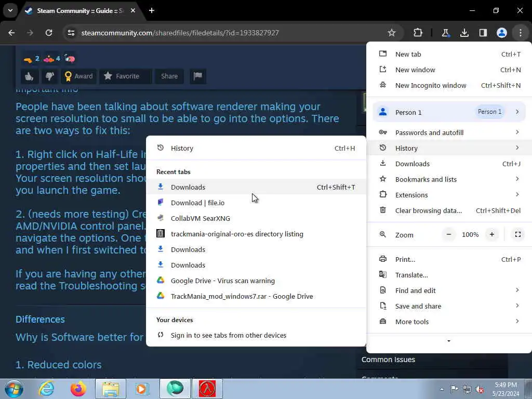532x399 pixels.
Task: Open a new browser tab with plus
Action: click(152, 10)
